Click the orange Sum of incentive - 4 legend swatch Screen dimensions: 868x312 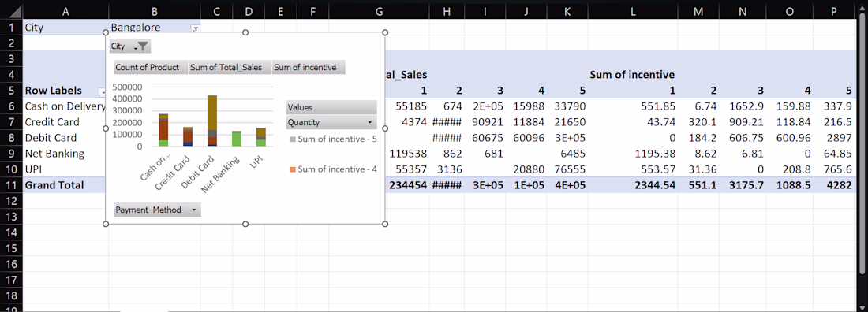coord(292,169)
